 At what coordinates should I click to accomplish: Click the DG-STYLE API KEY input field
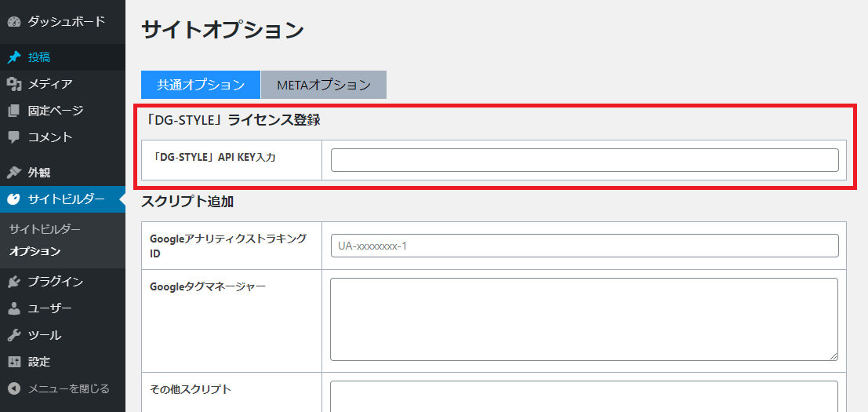coord(584,160)
